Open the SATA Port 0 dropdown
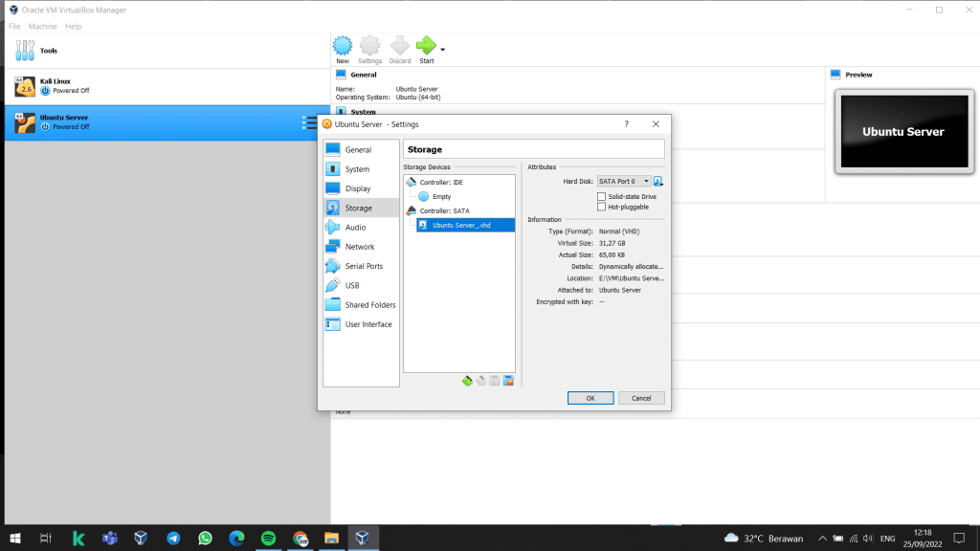 [x=623, y=181]
